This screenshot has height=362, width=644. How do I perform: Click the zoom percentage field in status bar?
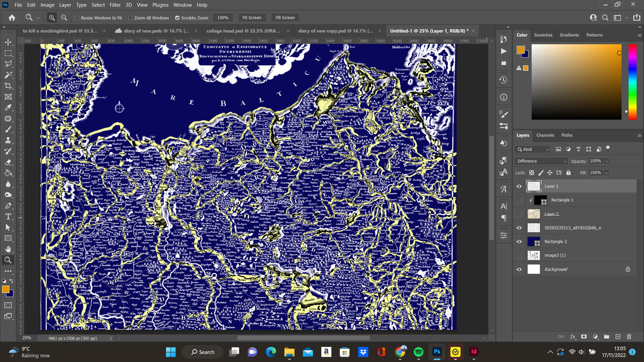point(27,338)
